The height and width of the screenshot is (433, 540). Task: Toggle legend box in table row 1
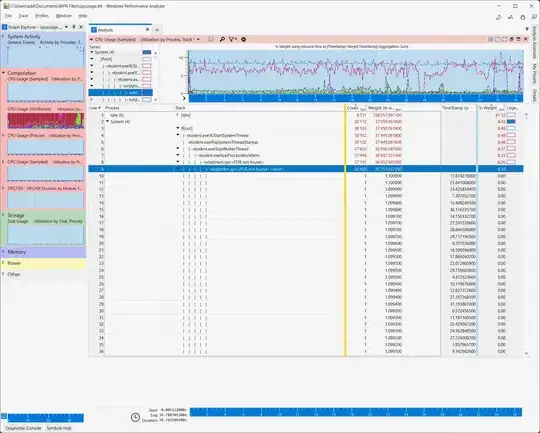tap(511, 115)
